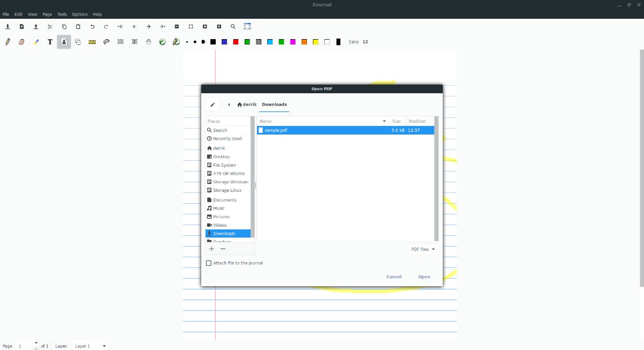The width and height of the screenshot is (644, 350).
Task: Check Attach file to the journal
Action: (x=209, y=263)
